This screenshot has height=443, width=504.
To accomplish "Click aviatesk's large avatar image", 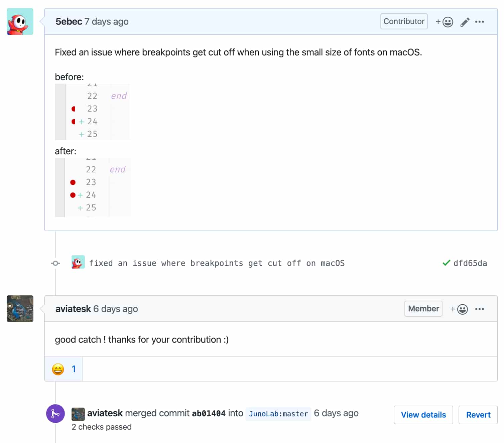I will click(x=20, y=309).
